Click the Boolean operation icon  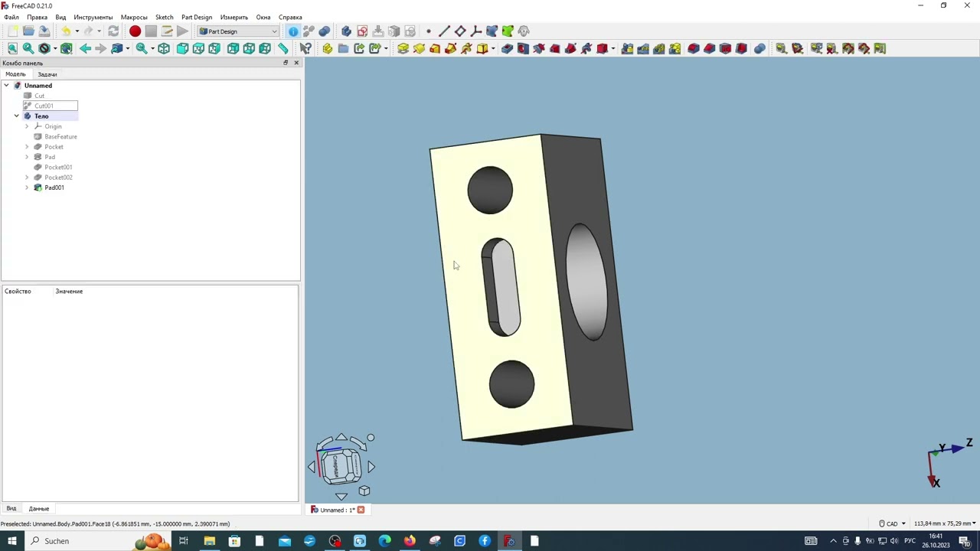click(759, 49)
